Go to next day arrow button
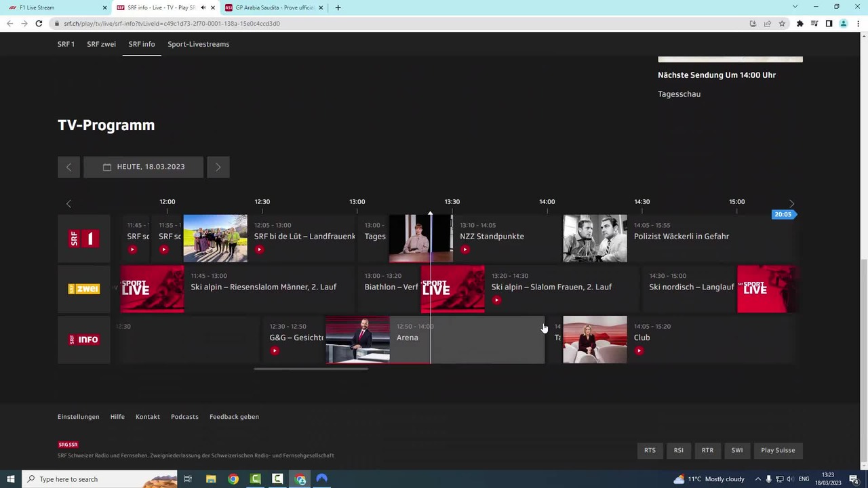Viewport: 868px width, 488px height. pos(218,167)
